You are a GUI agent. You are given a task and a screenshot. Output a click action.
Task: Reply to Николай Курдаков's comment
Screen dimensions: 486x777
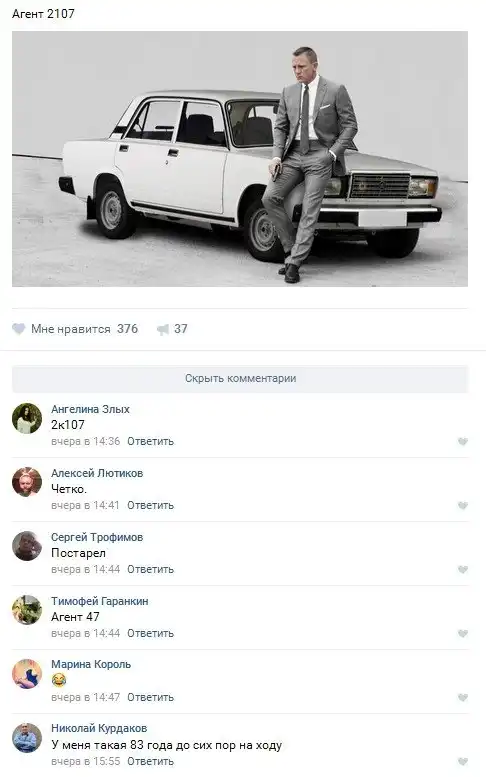coord(150,761)
